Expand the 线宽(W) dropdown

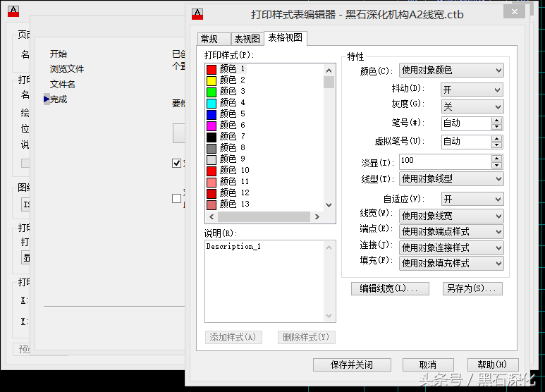(x=451, y=216)
